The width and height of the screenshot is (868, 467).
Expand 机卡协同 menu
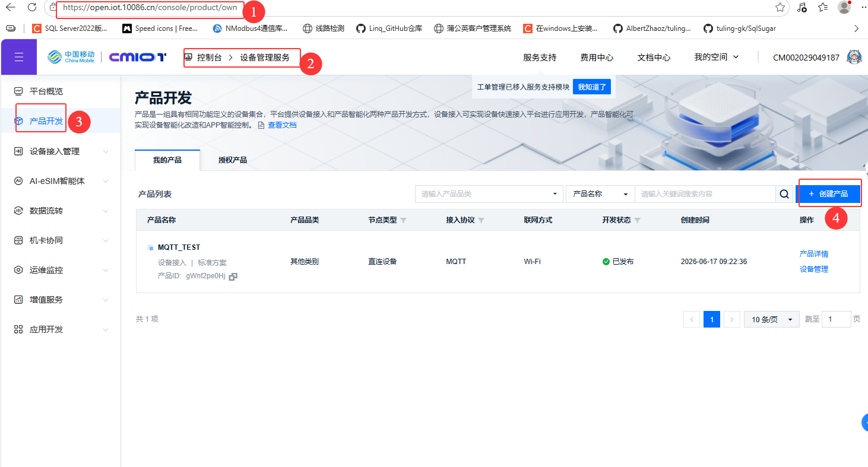[60, 240]
